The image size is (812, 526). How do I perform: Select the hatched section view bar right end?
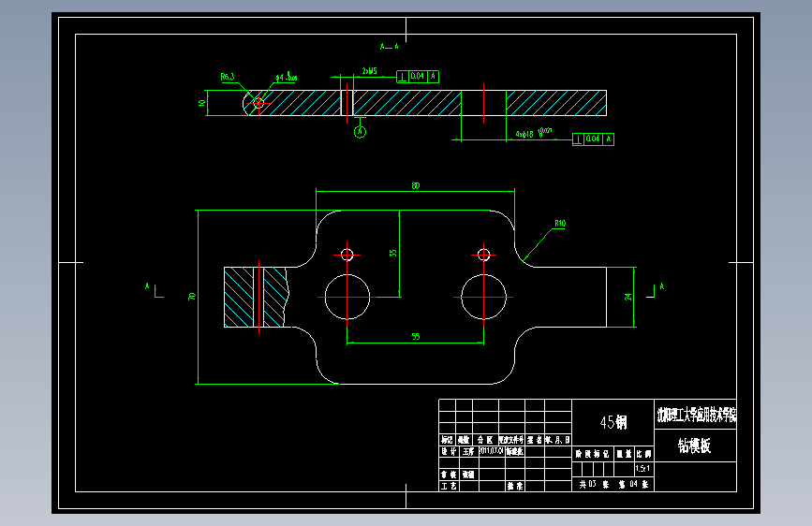(556, 103)
